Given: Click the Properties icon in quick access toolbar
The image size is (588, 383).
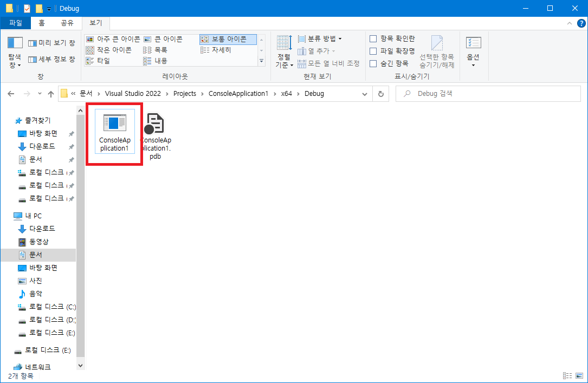Looking at the screenshot, I should point(27,8).
